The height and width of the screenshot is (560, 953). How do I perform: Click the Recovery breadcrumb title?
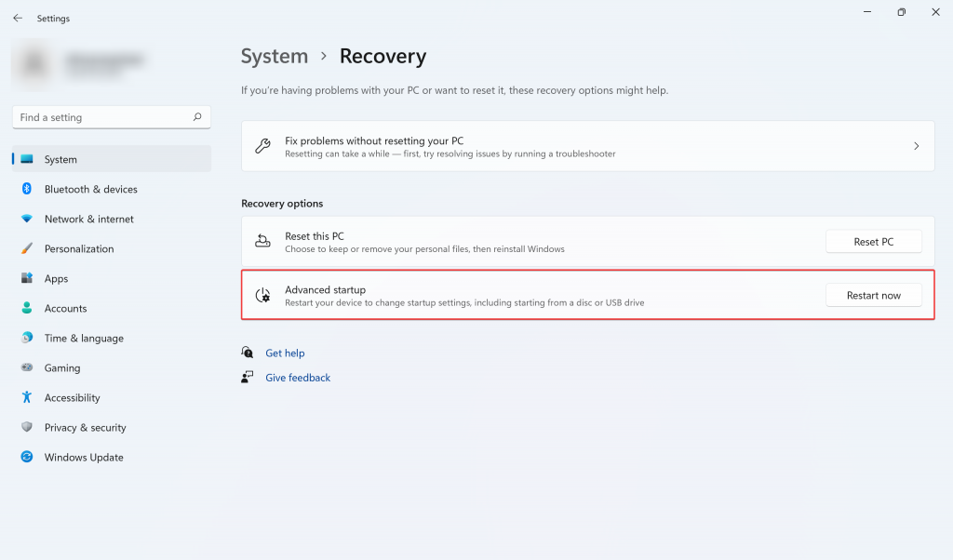pos(383,56)
